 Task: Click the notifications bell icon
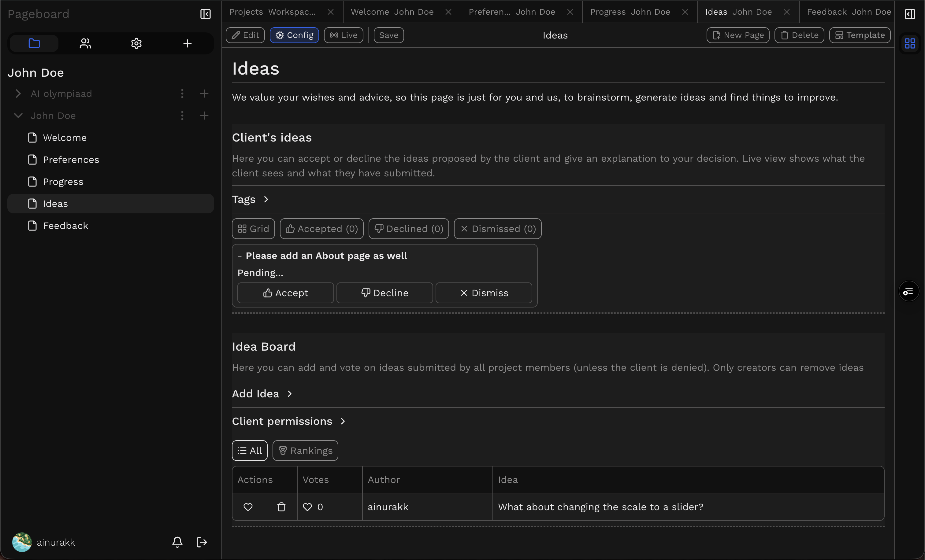(177, 542)
